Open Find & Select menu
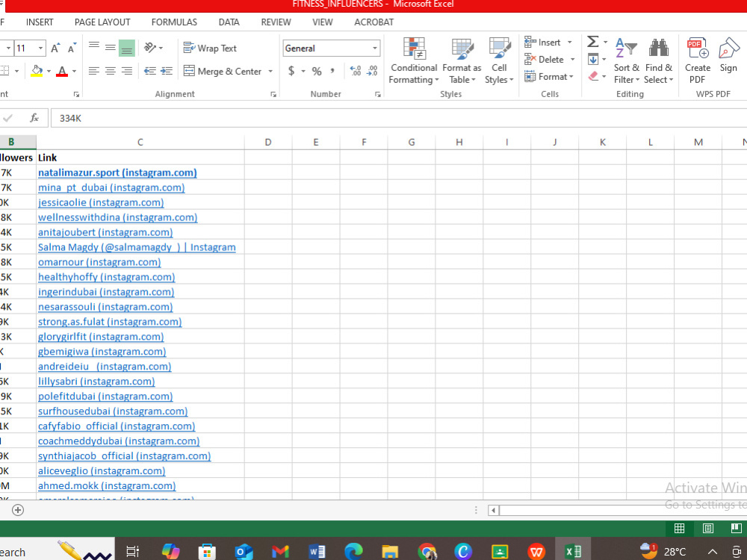The image size is (747, 560). [x=659, y=61]
